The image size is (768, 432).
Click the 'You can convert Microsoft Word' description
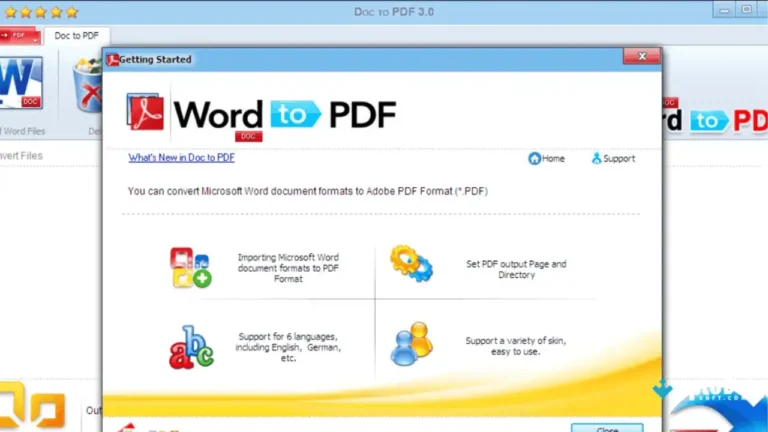[x=308, y=191]
